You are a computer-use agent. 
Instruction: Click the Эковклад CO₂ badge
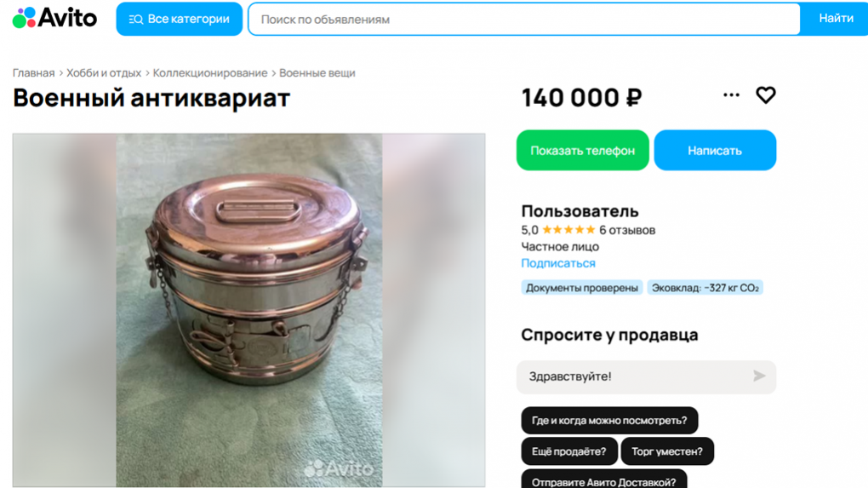[x=705, y=288]
